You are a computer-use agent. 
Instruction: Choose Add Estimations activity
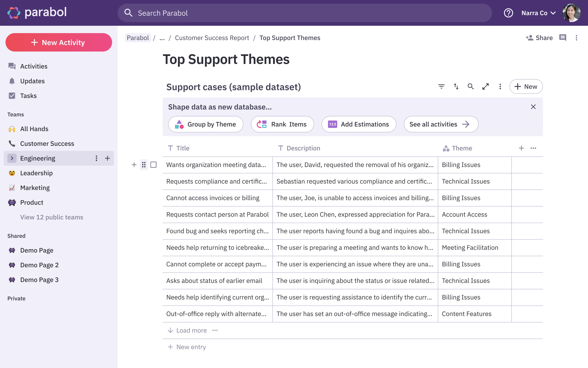359,124
